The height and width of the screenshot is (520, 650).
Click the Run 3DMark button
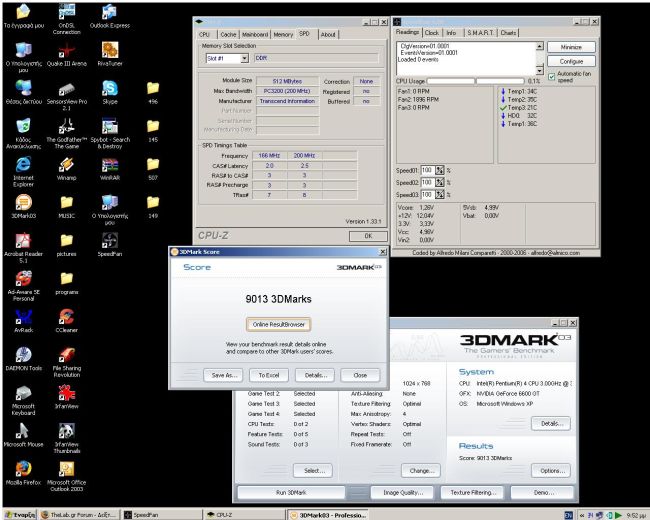[291, 492]
